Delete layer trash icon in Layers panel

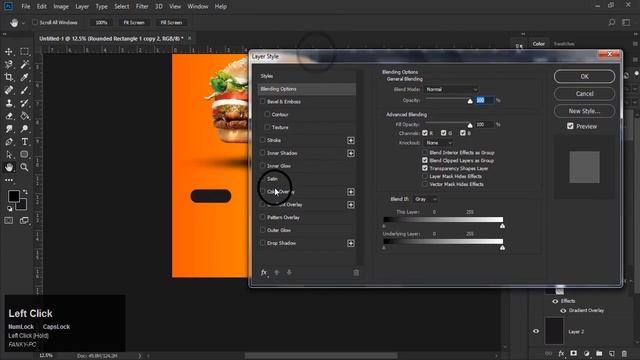[x=624, y=353]
